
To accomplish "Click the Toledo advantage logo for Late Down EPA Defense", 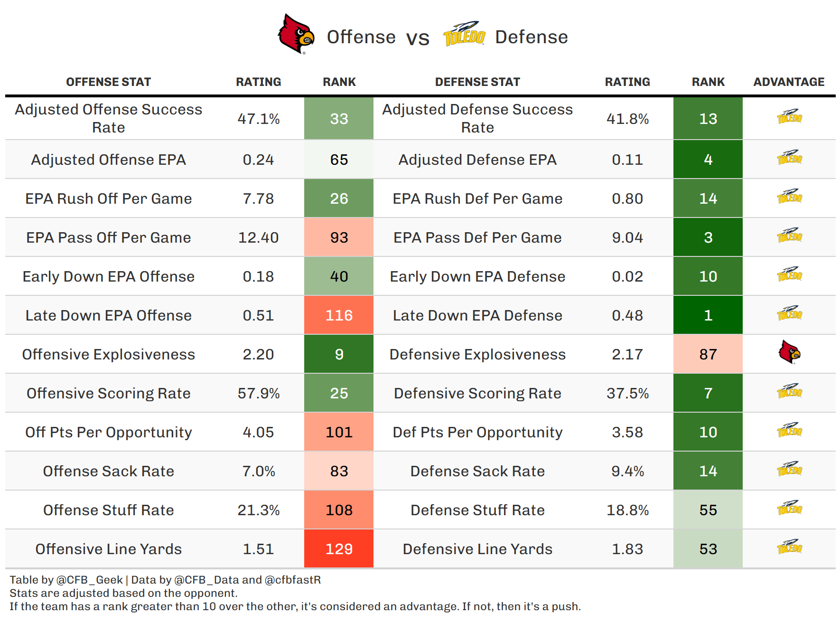I will pyautogui.click(x=789, y=313).
